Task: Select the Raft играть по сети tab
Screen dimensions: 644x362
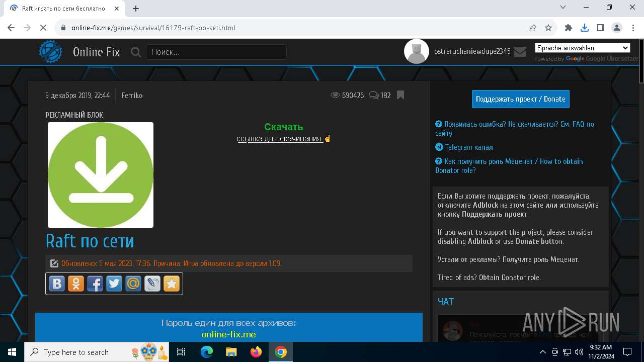Action: pyautogui.click(x=63, y=9)
